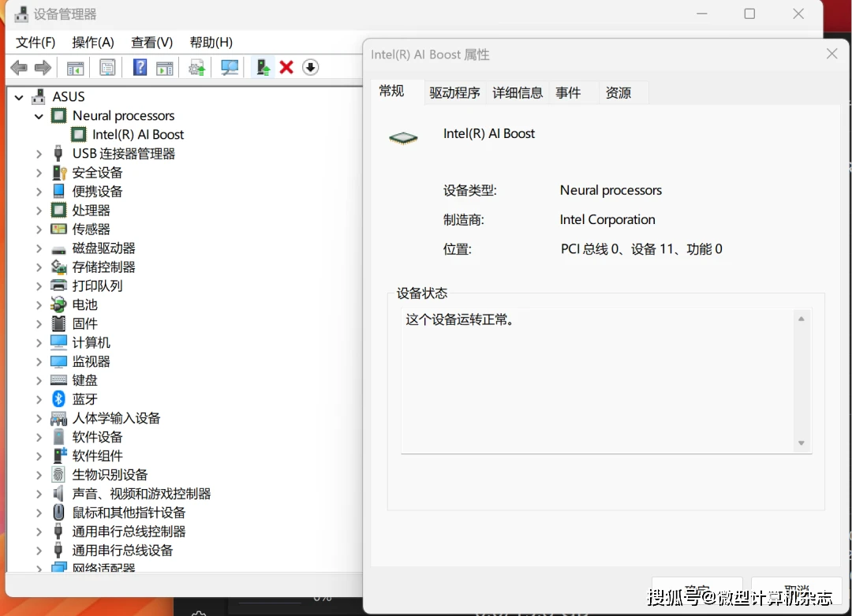Switch to the 驱动程序 tab
Image resolution: width=852 pixels, height=616 pixels.
(x=454, y=93)
